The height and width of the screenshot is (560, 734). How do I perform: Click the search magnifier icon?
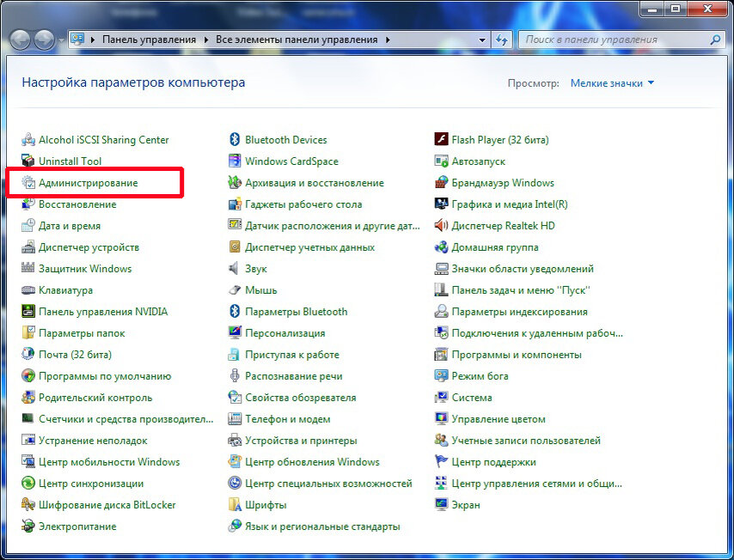pos(715,40)
